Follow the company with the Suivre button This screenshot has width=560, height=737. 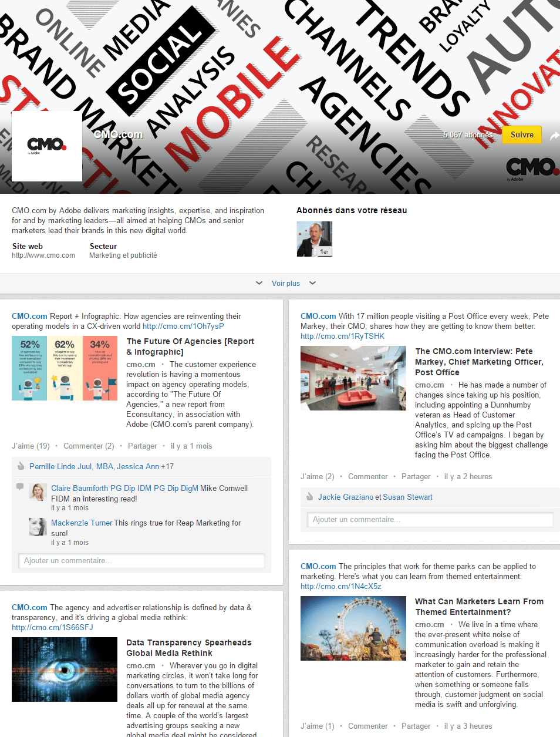[522, 135]
